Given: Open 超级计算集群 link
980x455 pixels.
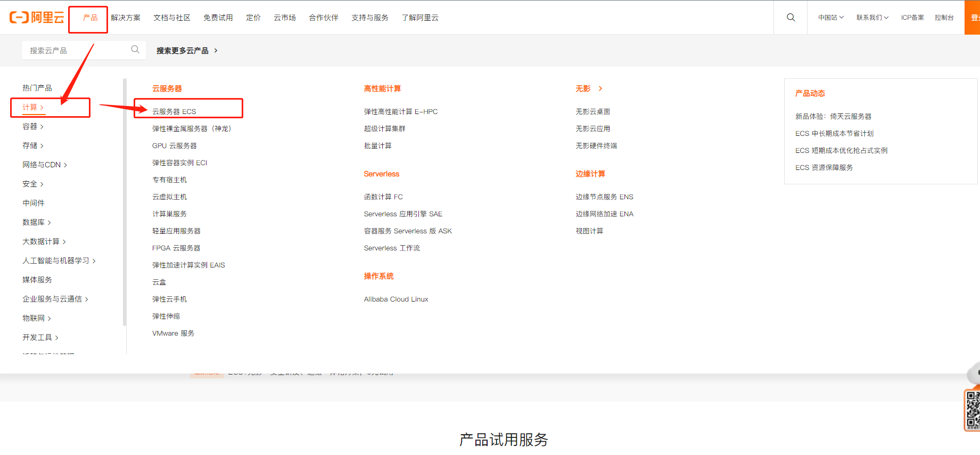Looking at the screenshot, I should click(x=385, y=128).
